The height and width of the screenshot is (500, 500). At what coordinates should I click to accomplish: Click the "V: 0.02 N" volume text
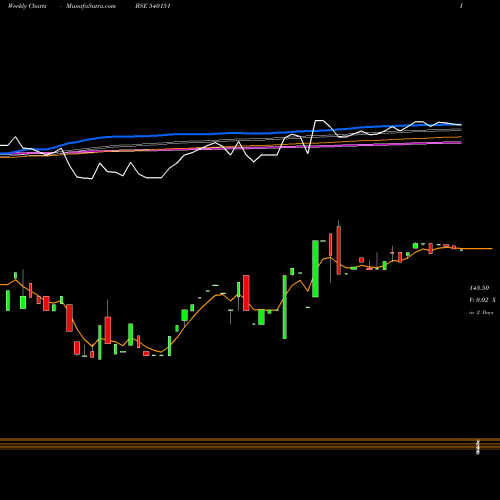[482, 300]
